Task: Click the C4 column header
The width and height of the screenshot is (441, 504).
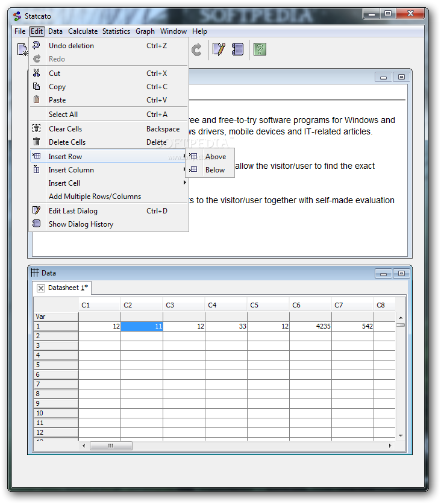Action: pyautogui.click(x=226, y=305)
